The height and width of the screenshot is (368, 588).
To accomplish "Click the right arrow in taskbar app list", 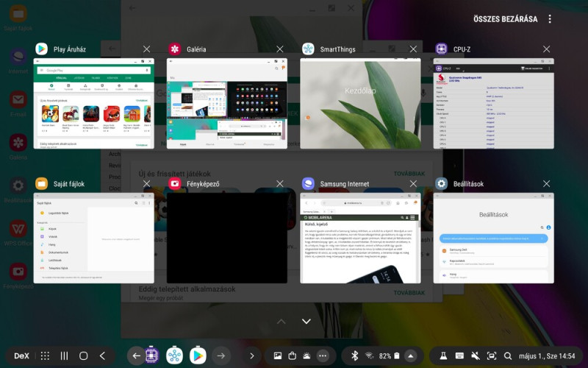I will click(x=221, y=356).
